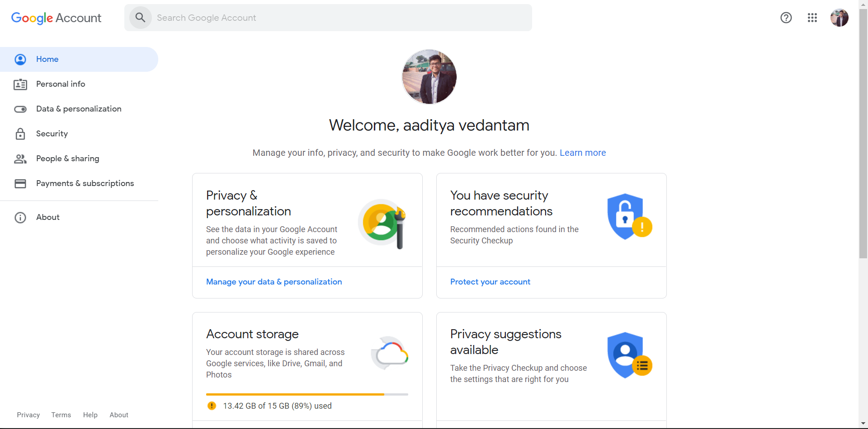Click the large profile photo
The image size is (868, 429).
[429, 77]
